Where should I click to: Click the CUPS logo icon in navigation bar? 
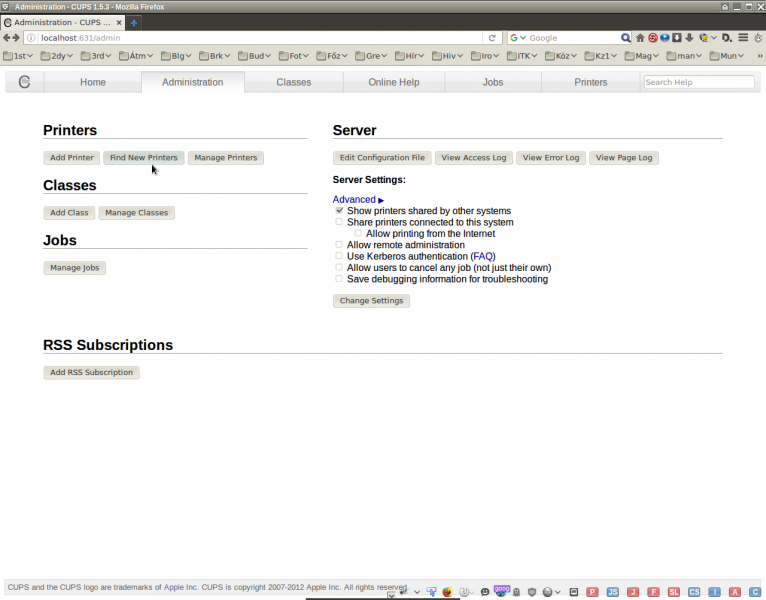point(24,82)
